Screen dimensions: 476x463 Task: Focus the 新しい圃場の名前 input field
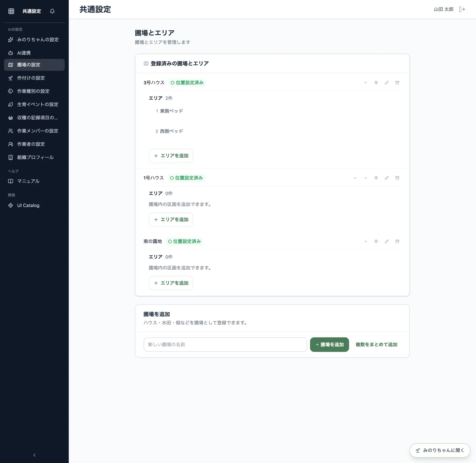[225, 345]
